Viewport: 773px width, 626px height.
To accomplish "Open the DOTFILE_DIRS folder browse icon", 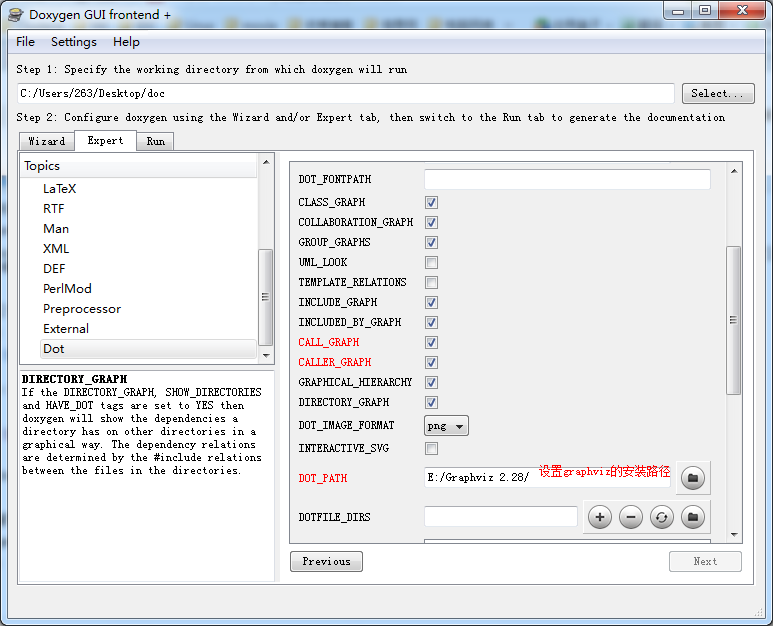I will (x=693, y=517).
